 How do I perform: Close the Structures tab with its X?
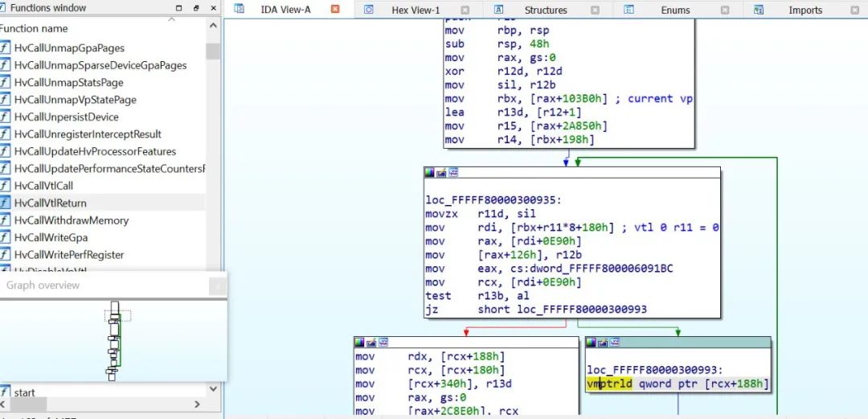pyautogui.click(x=595, y=10)
